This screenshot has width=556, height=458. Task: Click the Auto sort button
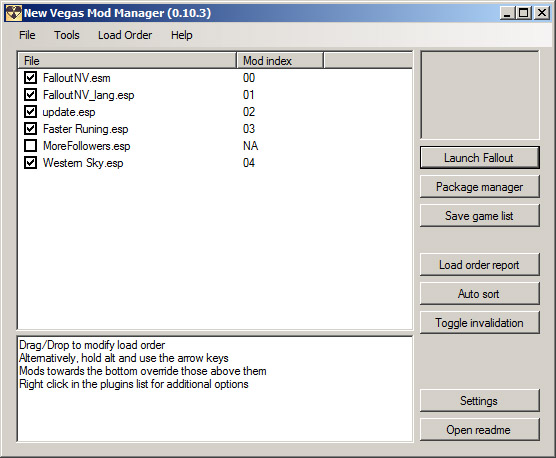tap(479, 294)
